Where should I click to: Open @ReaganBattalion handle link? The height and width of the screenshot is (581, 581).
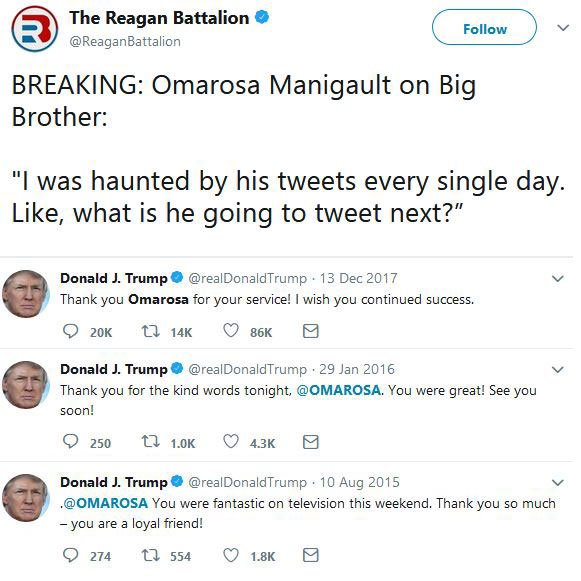coord(125,42)
